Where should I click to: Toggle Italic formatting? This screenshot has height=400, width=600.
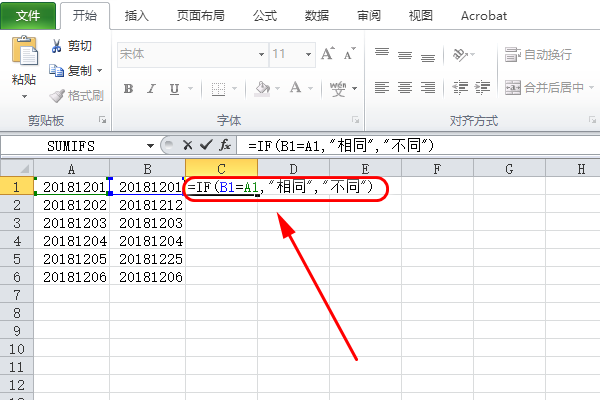point(152,89)
